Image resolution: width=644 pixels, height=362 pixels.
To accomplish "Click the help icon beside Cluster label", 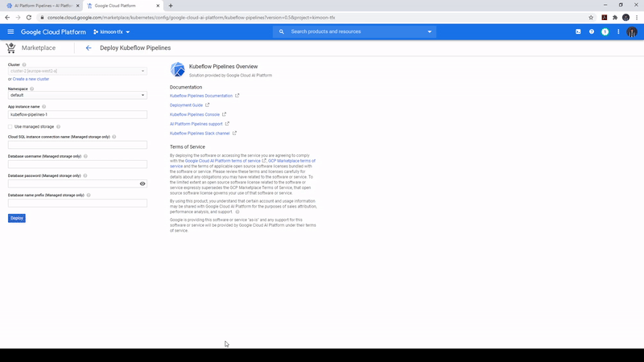I will click(24, 65).
